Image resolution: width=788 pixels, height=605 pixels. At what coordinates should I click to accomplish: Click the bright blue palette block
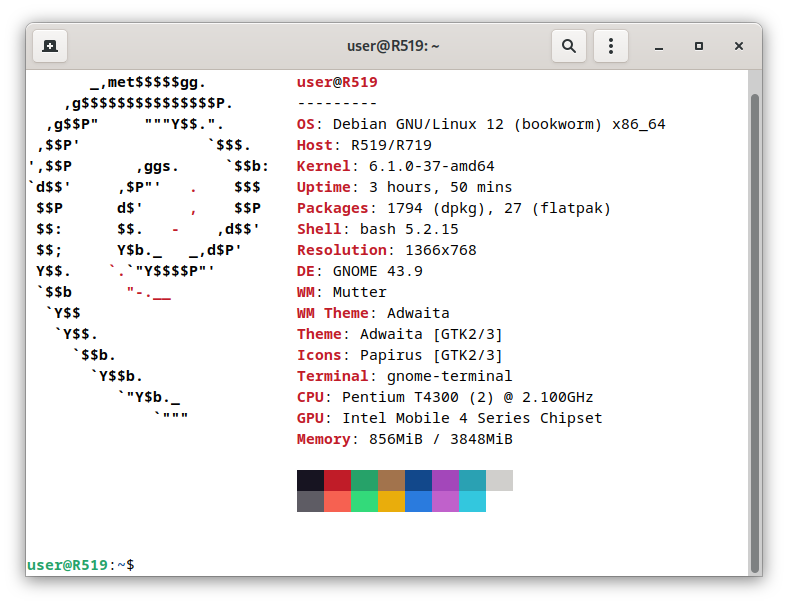[x=418, y=501]
